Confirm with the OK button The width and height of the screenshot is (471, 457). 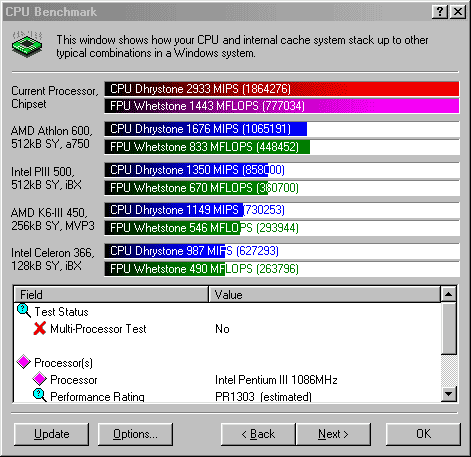tap(423, 434)
